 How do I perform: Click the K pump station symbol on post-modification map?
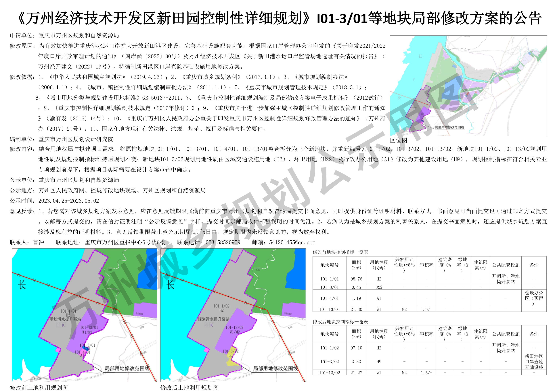point(209,325)
